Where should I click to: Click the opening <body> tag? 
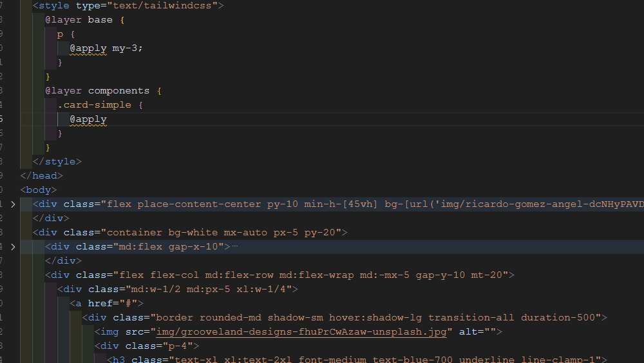[39, 190]
